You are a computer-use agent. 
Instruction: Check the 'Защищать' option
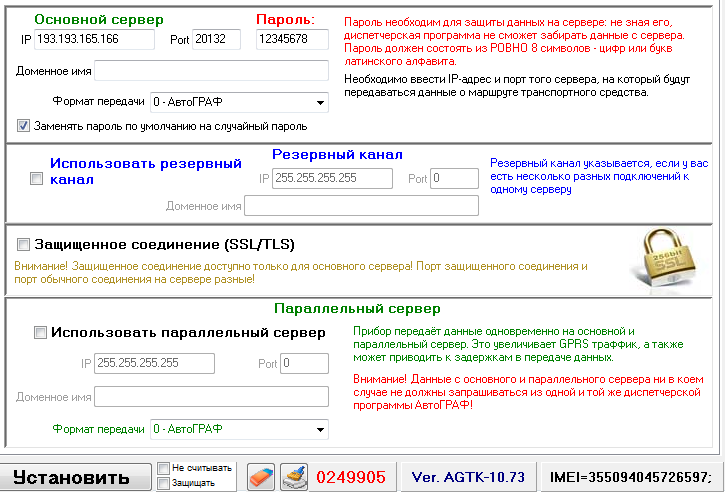point(163,484)
